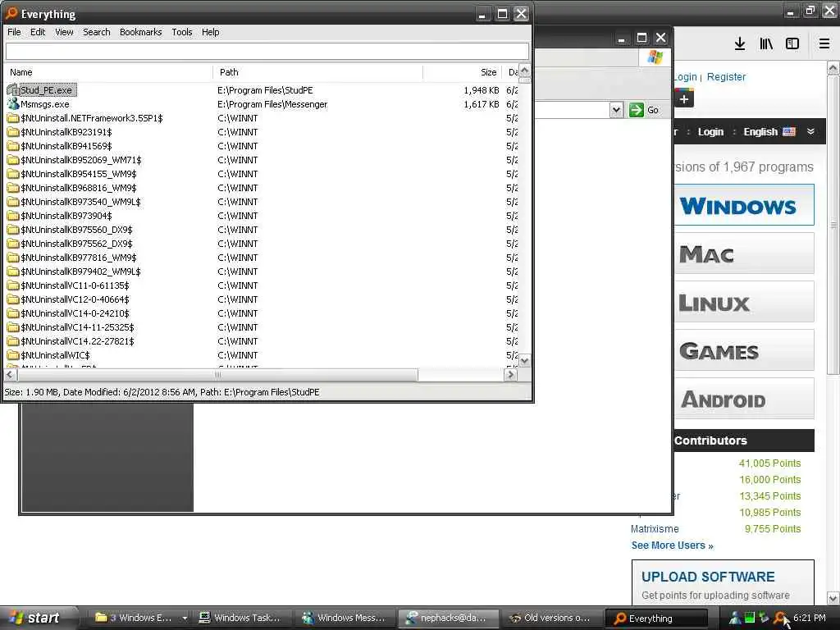
Task: Click folder icon beside $NtUninstallVC11-0-61135$
Action: pos(13,285)
